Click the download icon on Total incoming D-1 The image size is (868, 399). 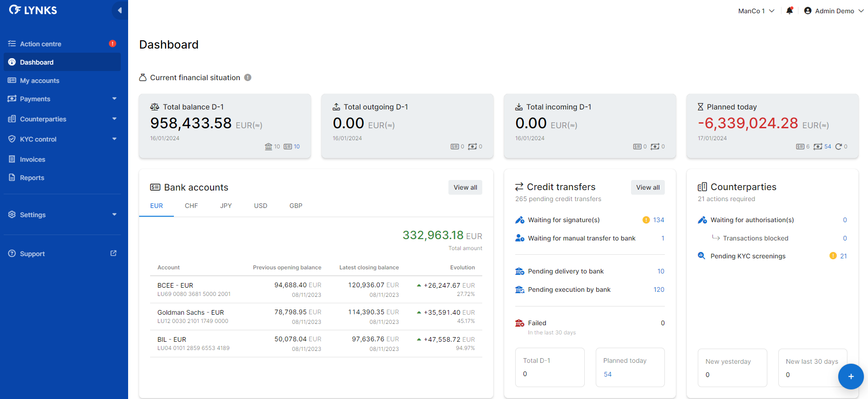(519, 107)
